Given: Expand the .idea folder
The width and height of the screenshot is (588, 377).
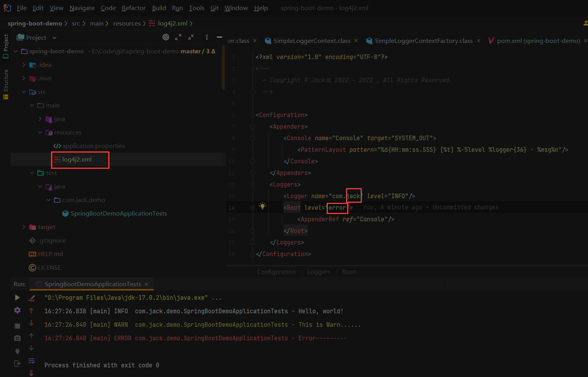Looking at the screenshot, I should (x=24, y=65).
